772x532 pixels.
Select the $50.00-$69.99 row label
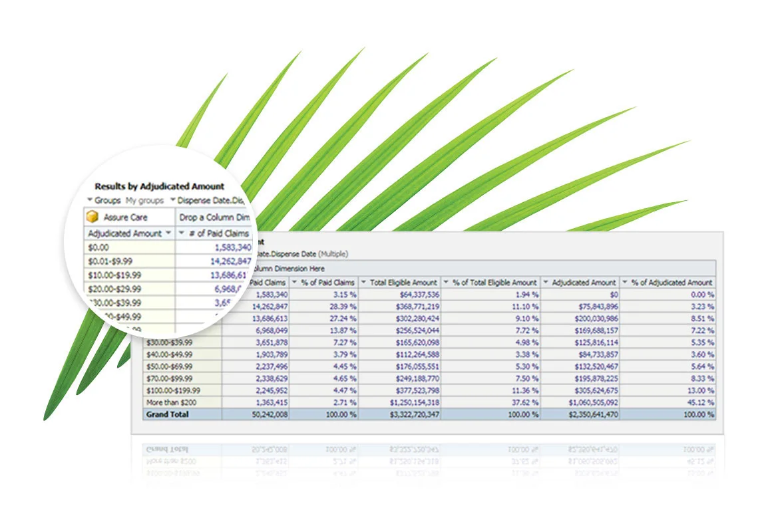[169, 366]
